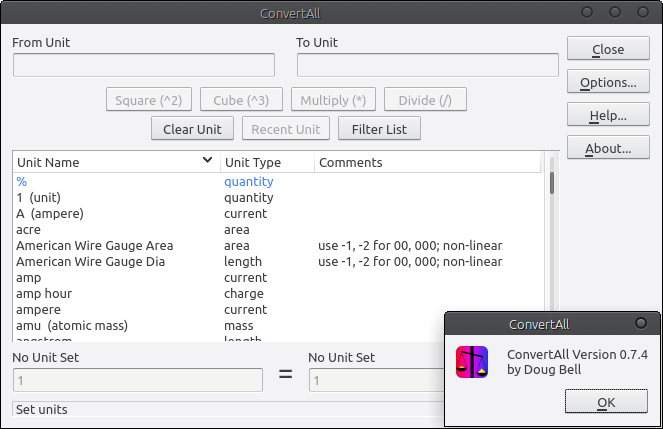Click the About button
Screen dimensions: 663x429
pyautogui.click(x=608, y=148)
